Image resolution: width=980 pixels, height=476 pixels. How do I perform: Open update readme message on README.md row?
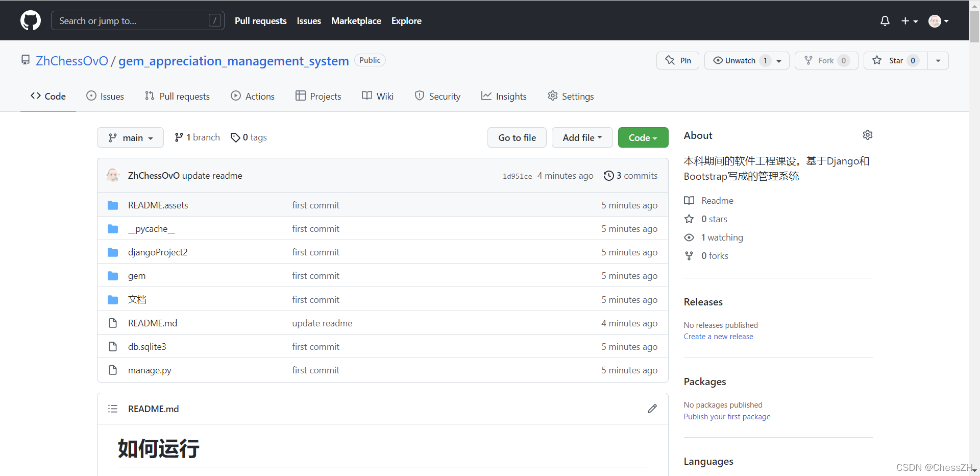(x=322, y=323)
